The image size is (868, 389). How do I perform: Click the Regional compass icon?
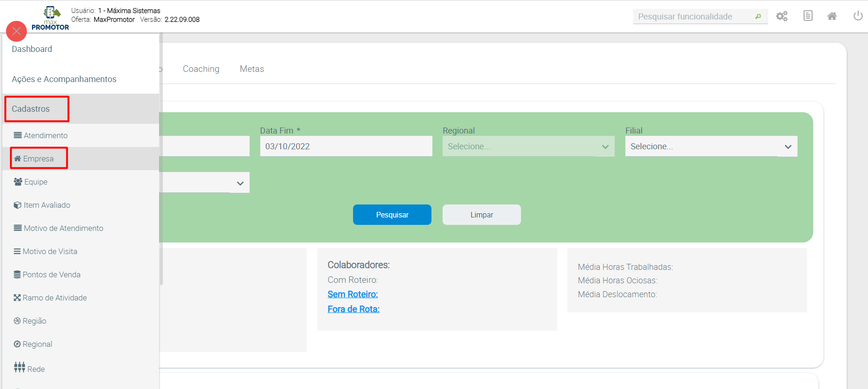(17, 344)
